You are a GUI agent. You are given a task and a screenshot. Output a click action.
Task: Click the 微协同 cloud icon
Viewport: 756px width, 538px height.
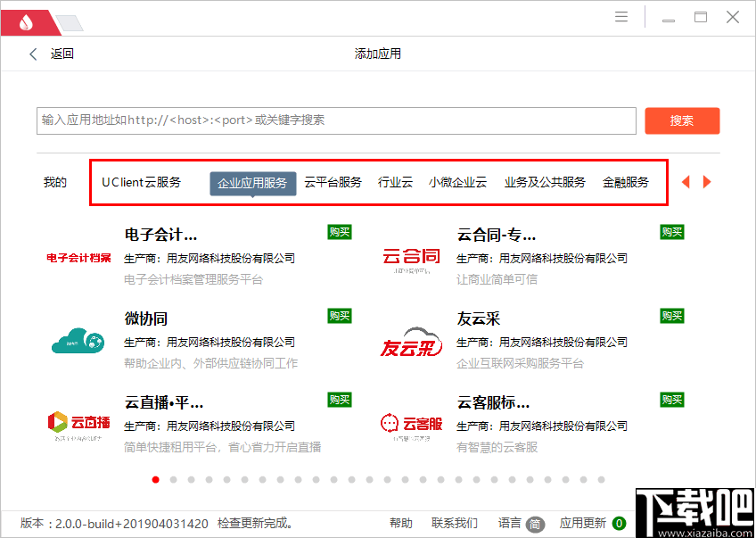click(77, 340)
